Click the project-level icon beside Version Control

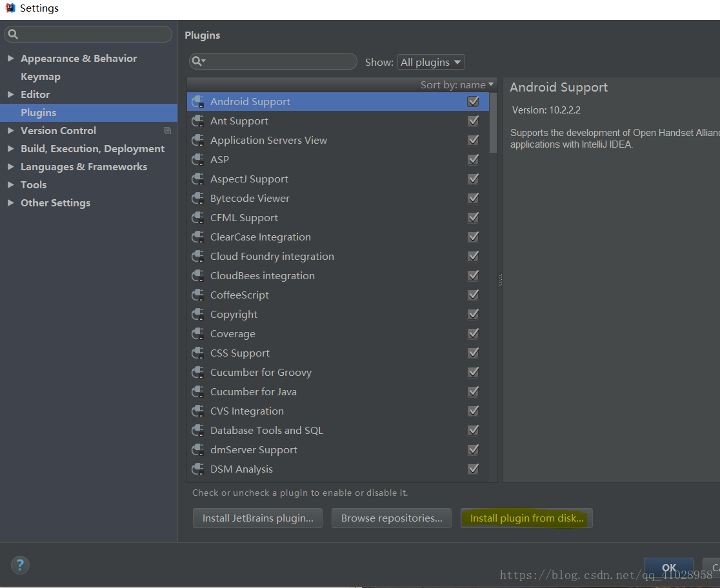click(167, 131)
